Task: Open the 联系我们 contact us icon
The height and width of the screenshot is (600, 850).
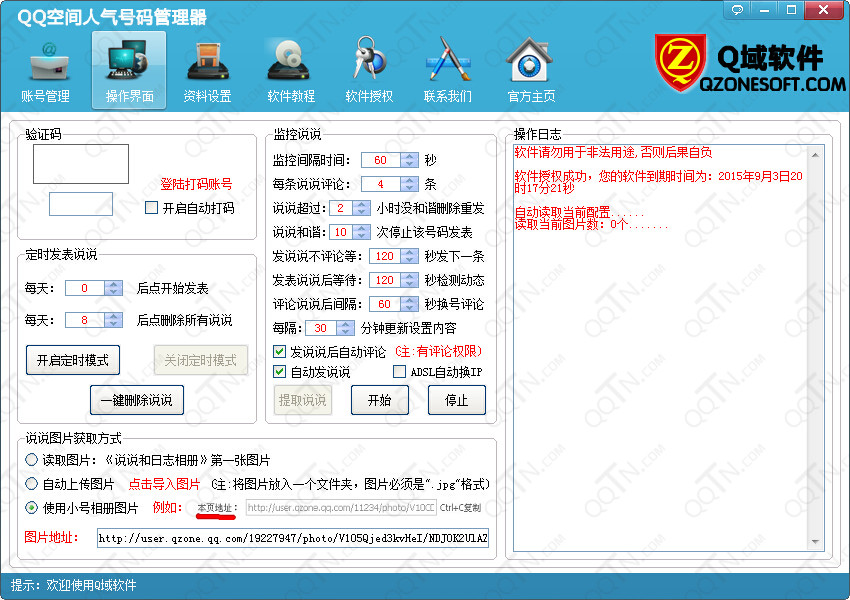Action: click(x=447, y=62)
